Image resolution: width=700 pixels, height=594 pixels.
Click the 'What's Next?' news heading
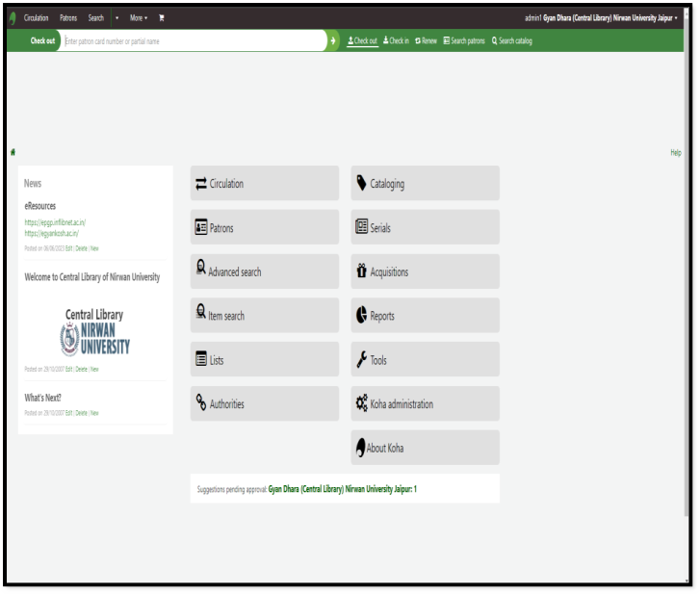point(43,398)
